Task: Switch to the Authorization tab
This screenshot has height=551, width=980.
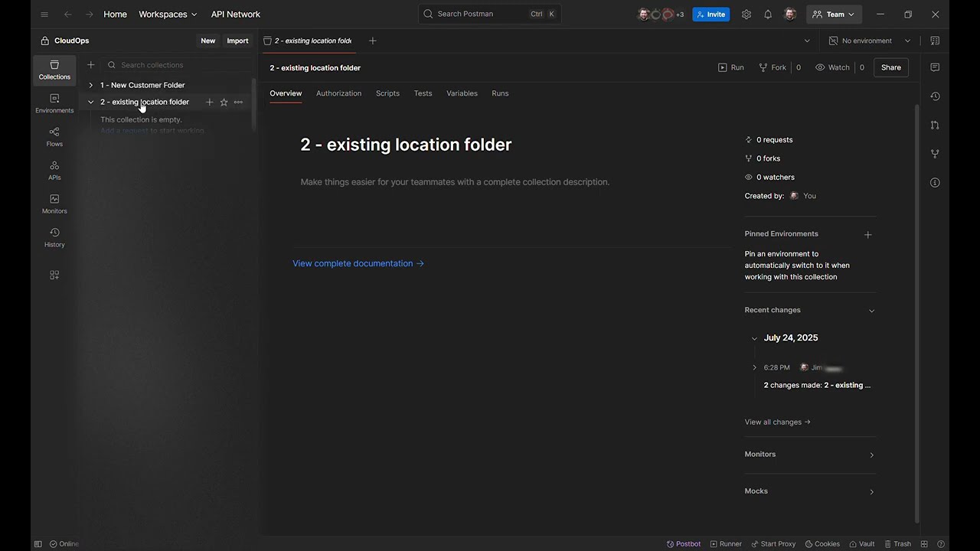Action: point(338,93)
